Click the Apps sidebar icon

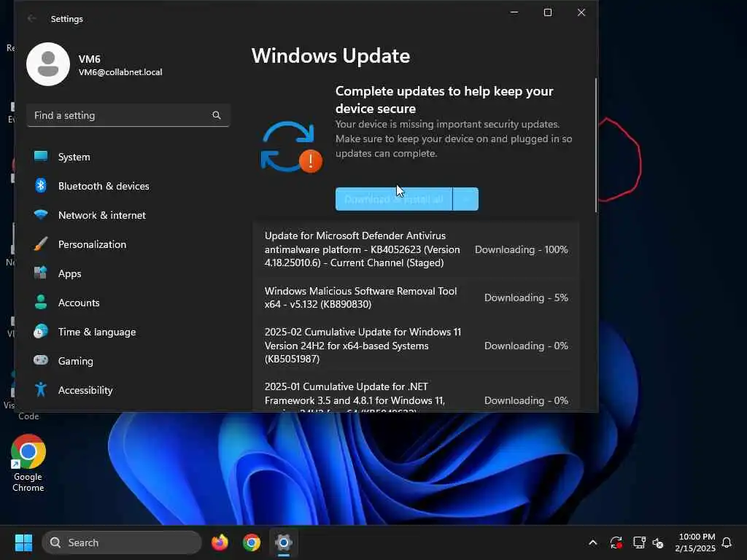click(41, 273)
